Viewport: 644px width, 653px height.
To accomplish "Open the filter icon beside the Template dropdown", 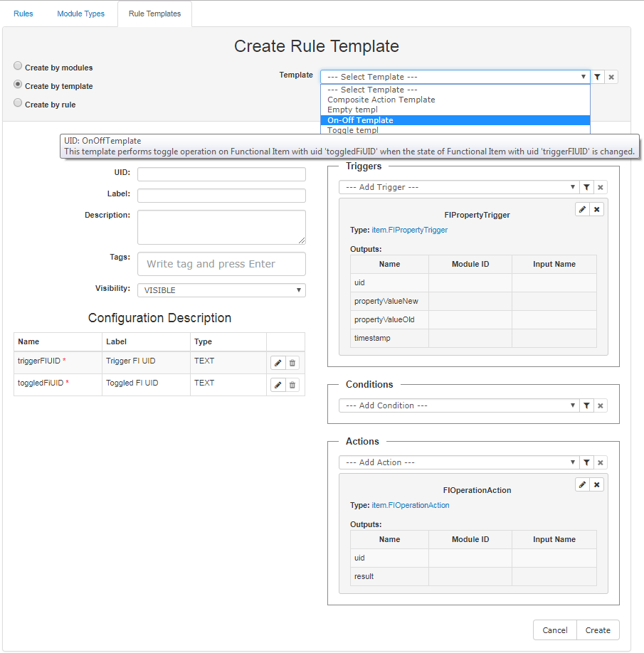I will (x=598, y=77).
